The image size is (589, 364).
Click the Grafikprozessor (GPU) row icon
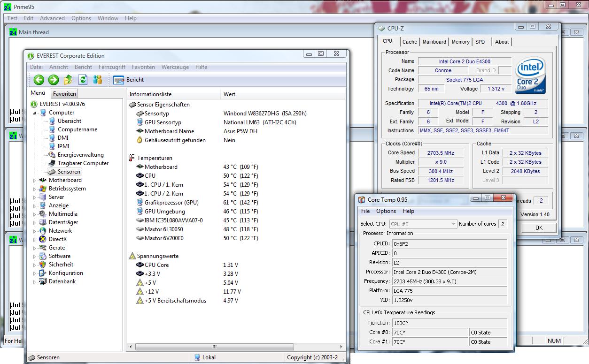pyautogui.click(x=139, y=203)
